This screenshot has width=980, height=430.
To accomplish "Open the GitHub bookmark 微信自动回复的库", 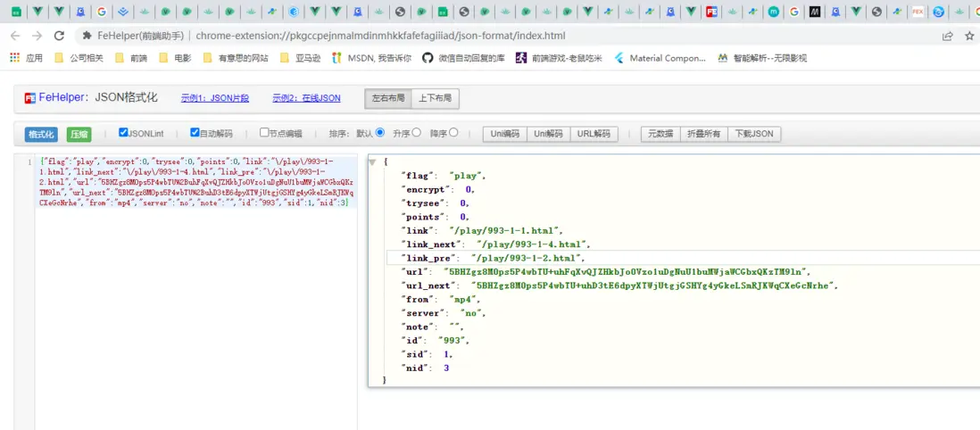I will pos(469,58).
